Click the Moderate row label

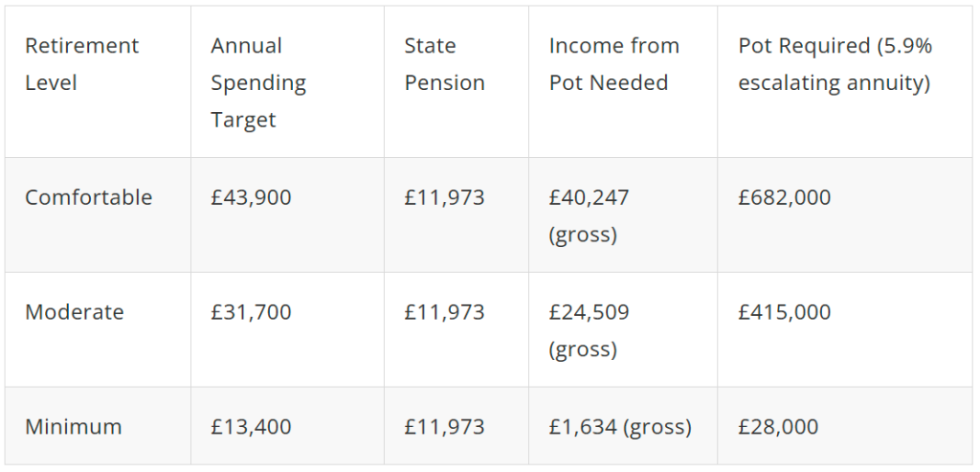[75, 312]
